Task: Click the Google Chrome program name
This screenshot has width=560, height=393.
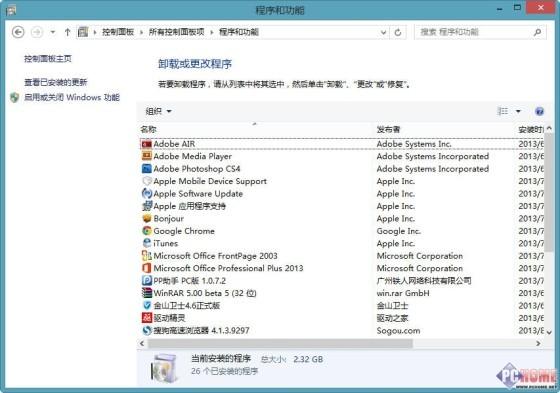Action: click(x=184, y=231)
